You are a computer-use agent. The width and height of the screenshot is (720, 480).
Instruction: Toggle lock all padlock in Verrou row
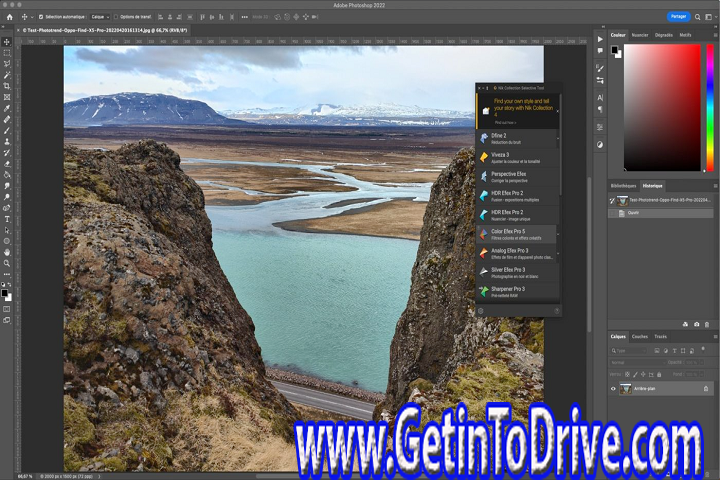659,374
